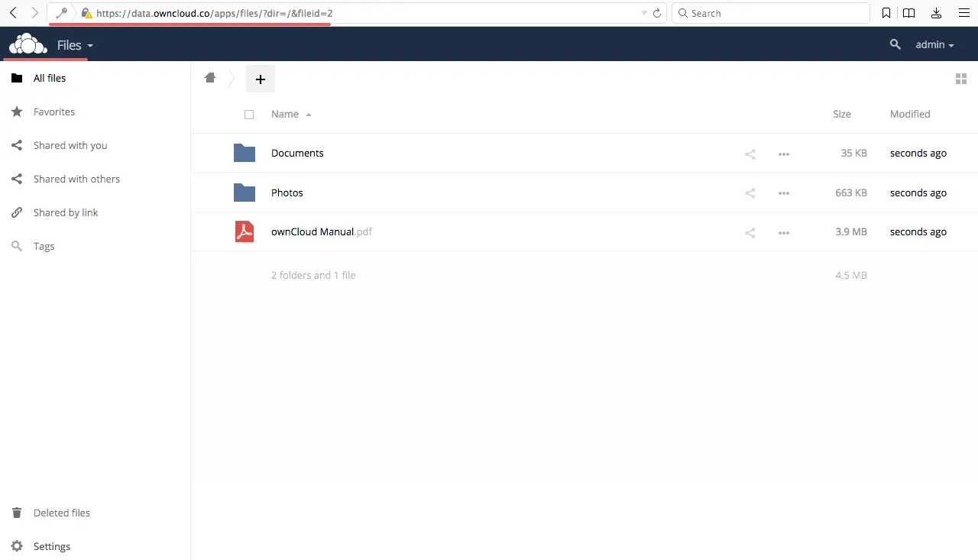Open the admin user menu

(x=935, y=44)
